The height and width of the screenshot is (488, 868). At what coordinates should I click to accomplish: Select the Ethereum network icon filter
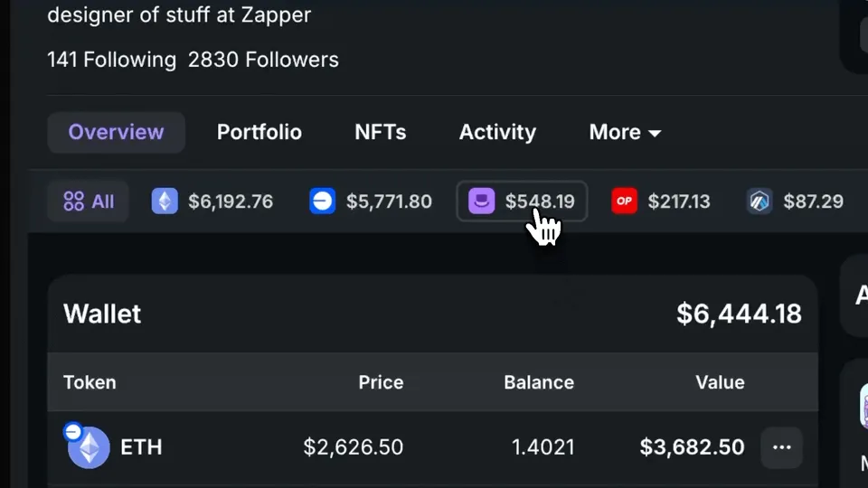click(165, 201)
